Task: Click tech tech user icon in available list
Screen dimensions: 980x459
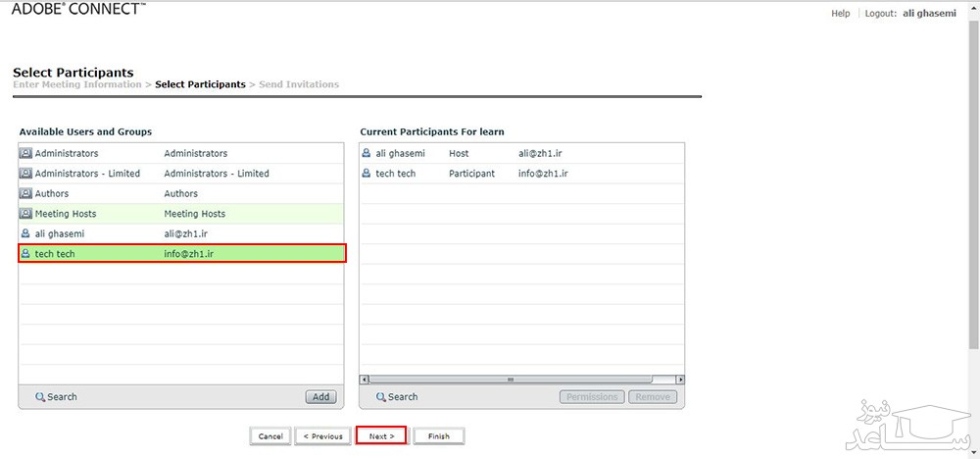Action: [26, 254]
